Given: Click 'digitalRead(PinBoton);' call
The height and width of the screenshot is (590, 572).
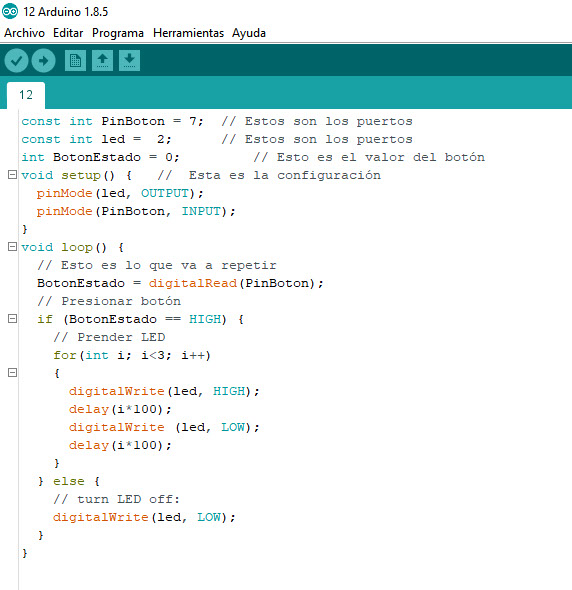Looking at the screenshot, I should coord(236,283).
